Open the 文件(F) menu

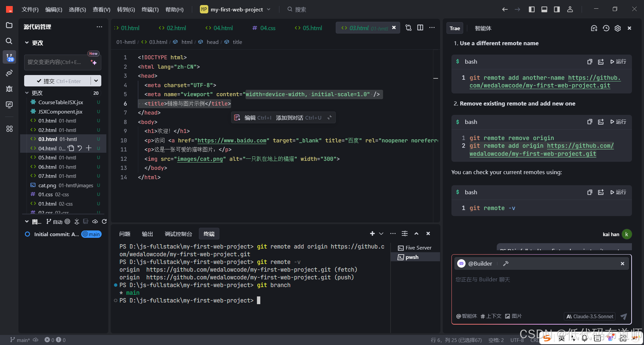(30, 9)
